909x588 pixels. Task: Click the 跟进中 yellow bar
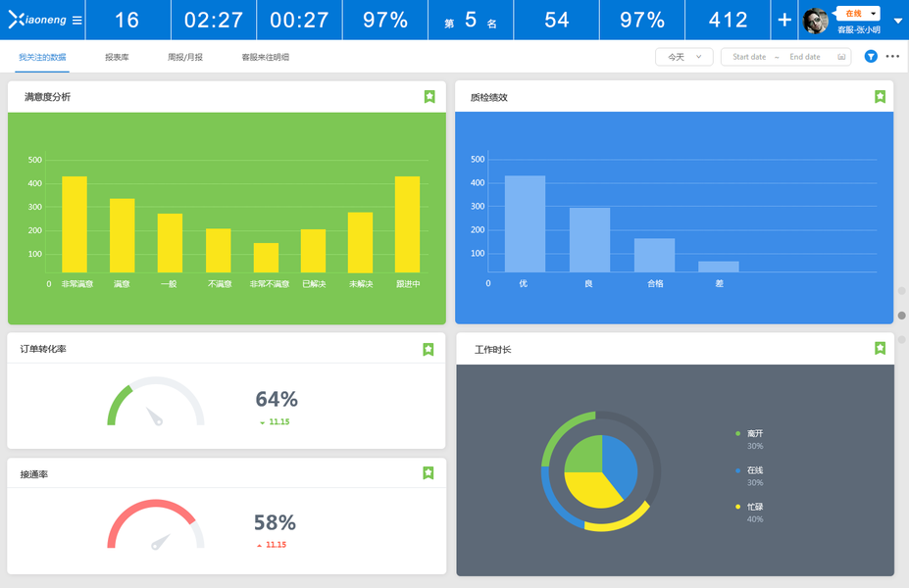pos(408,224)
